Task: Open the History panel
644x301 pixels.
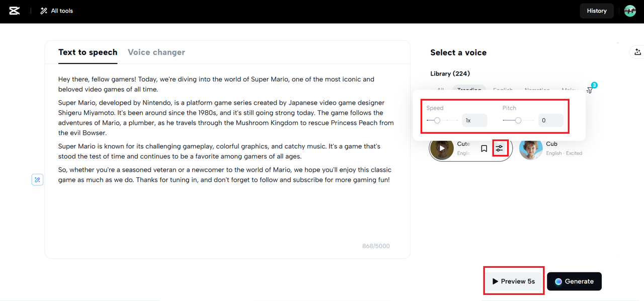Action: pos(597,11)
